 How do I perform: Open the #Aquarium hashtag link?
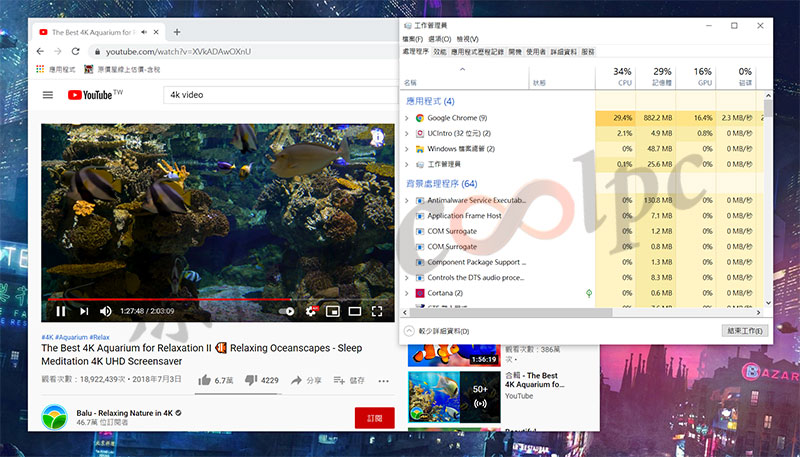71,337
